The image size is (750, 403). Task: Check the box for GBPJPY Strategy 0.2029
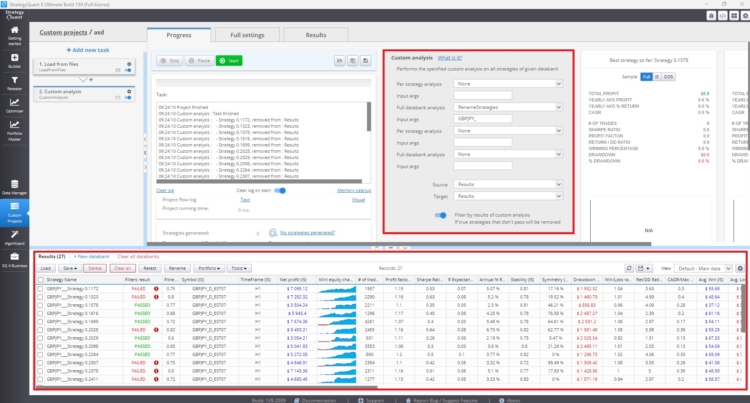point(41,338)
